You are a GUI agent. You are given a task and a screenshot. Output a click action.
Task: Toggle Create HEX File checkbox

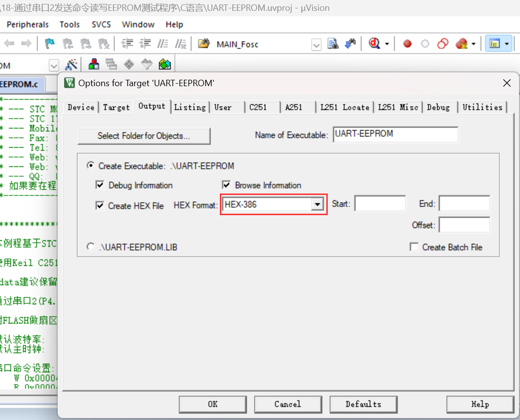coord(100,205)
